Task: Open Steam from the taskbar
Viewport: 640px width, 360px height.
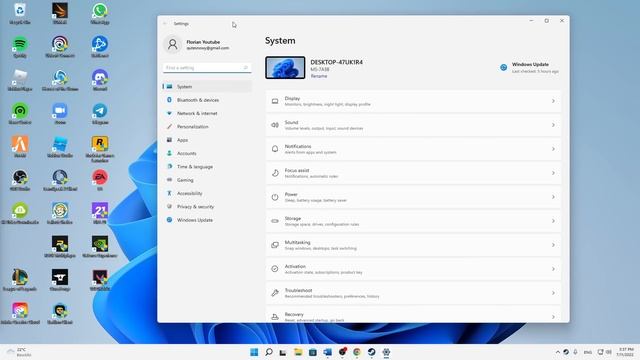Action: (371, 352)
